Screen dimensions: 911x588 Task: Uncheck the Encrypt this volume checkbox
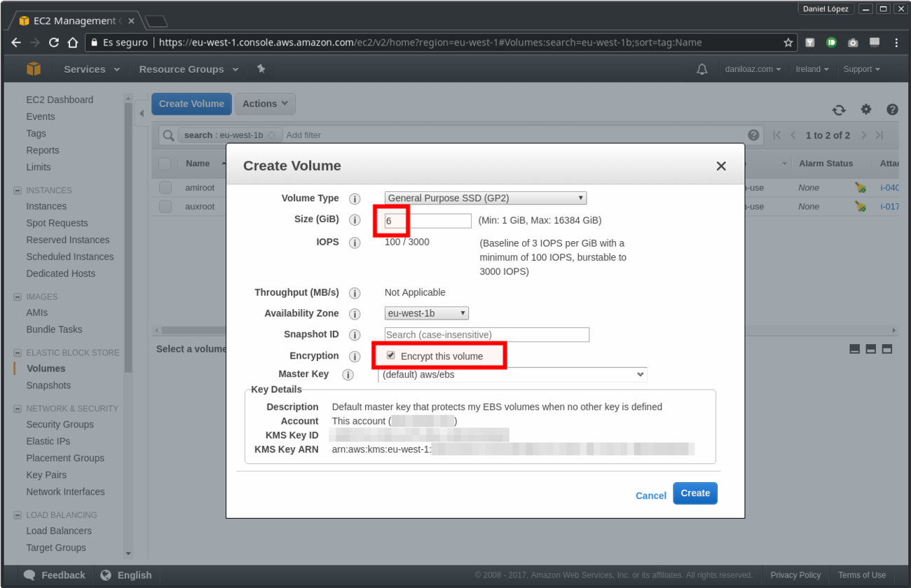click(391, 355)
